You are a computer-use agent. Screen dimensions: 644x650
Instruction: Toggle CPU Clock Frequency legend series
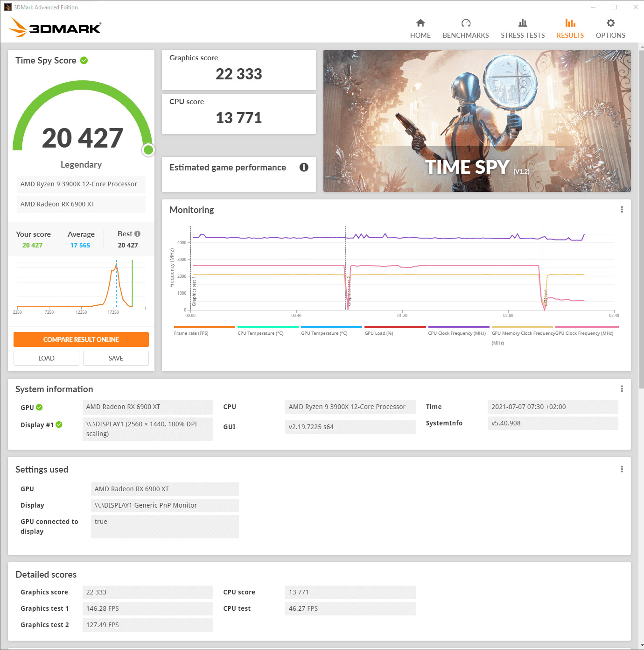click(458, 331)
